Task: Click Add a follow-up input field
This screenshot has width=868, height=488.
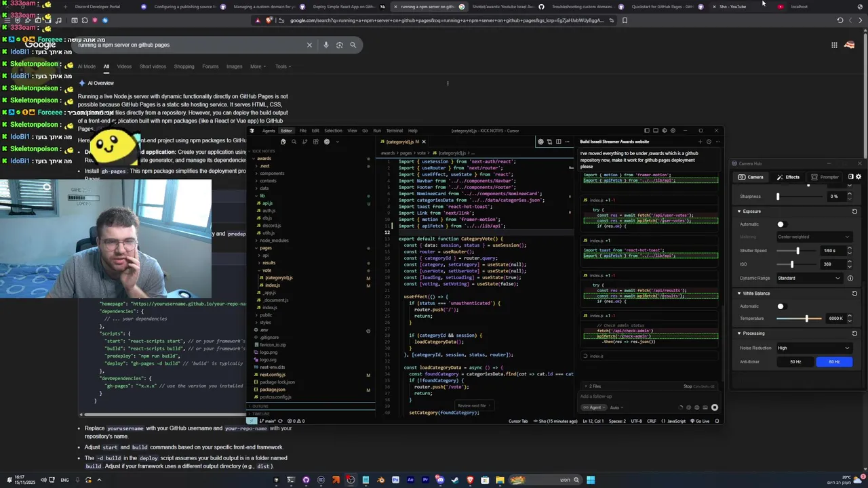Action: [648, 396]
